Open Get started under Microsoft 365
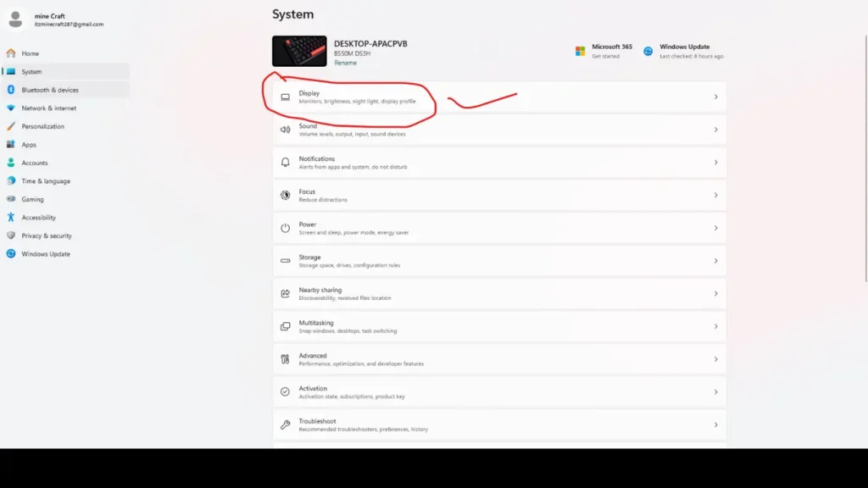868x488 pixels. click(608, 54)
